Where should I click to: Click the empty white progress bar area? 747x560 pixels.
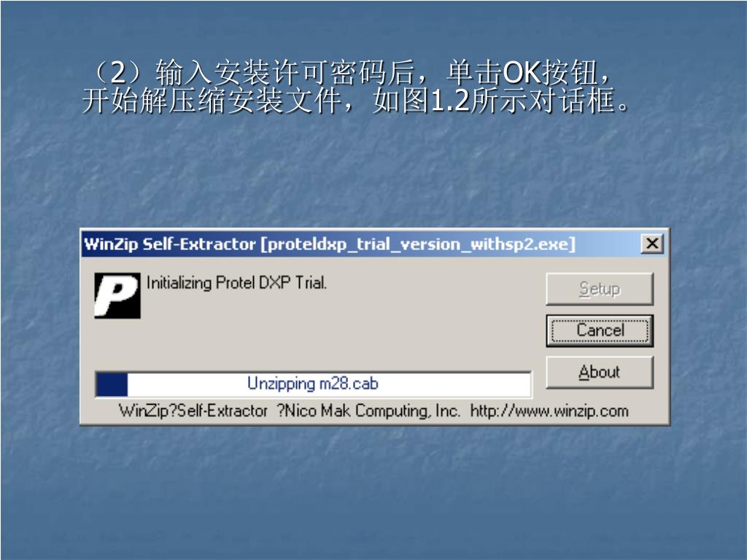coord(329,384)
